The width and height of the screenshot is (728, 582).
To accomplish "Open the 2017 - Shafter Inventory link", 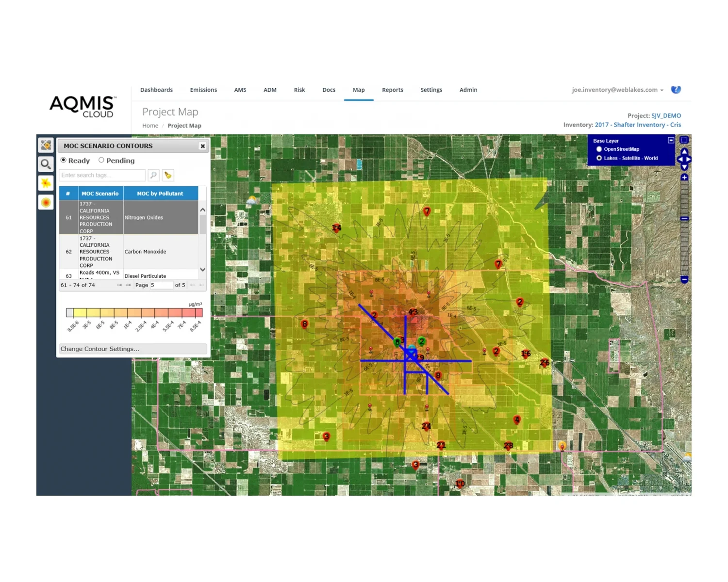I will click(x=638, y=125).
